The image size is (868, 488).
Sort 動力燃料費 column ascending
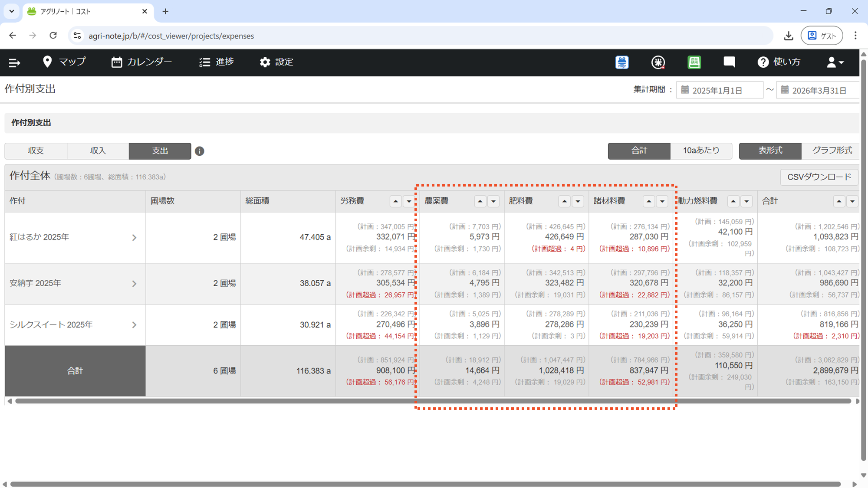733,201
